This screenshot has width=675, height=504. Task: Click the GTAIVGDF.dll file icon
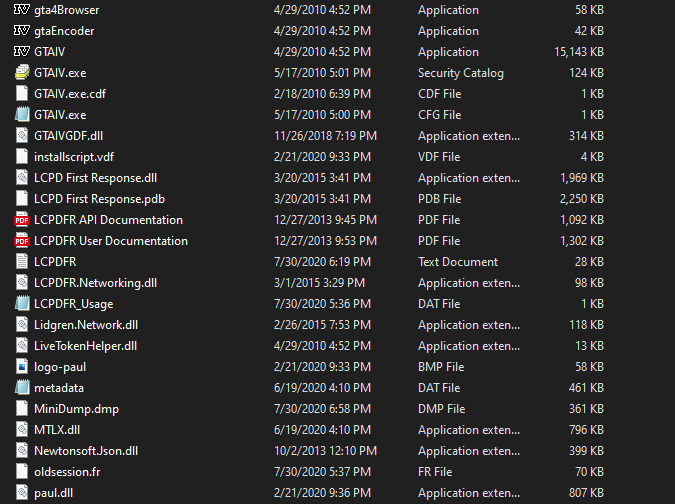pyautogui.click(x=22, y=136)
